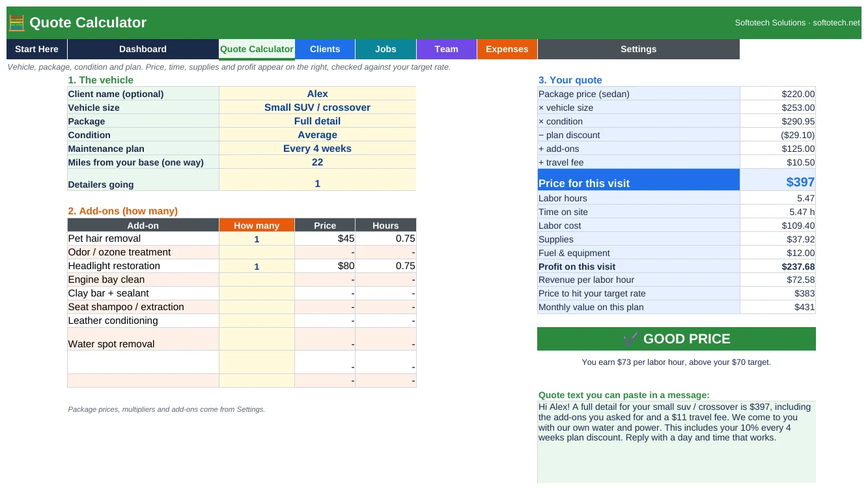Click the 'Package price (sedan)' value $220.00
Screen dimensions: 868x490
tap(777, 94)
